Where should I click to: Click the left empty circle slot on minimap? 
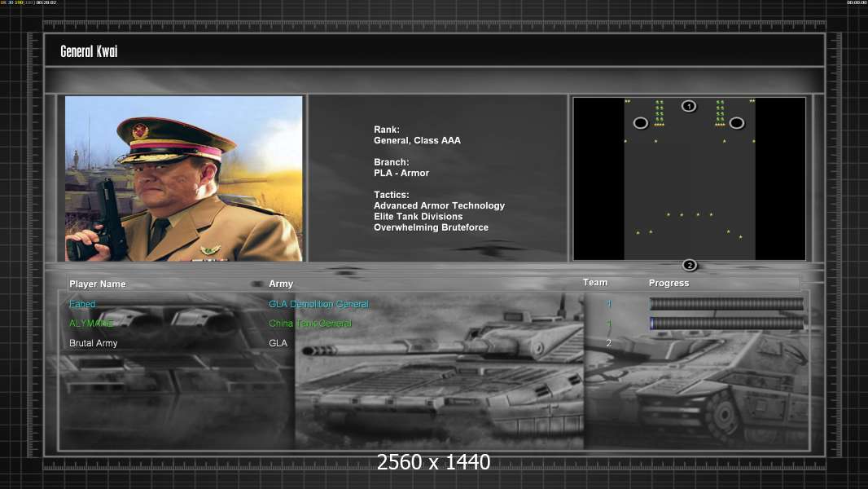[641, 123]
